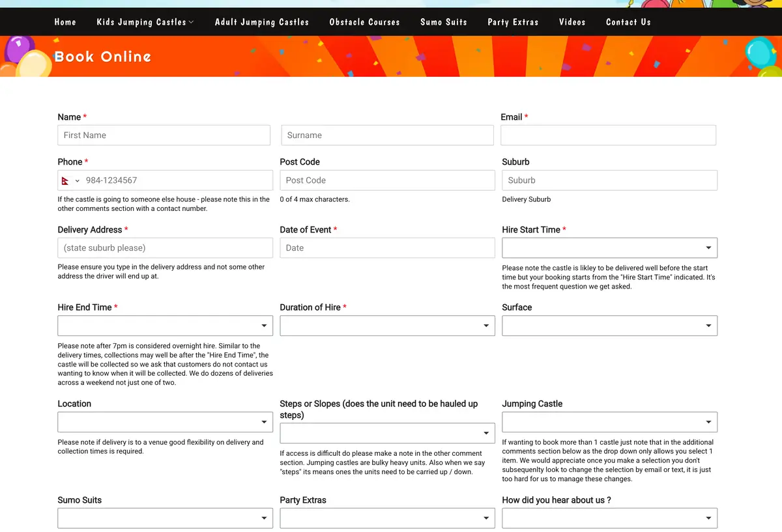Click the Suburb input field

609,180
